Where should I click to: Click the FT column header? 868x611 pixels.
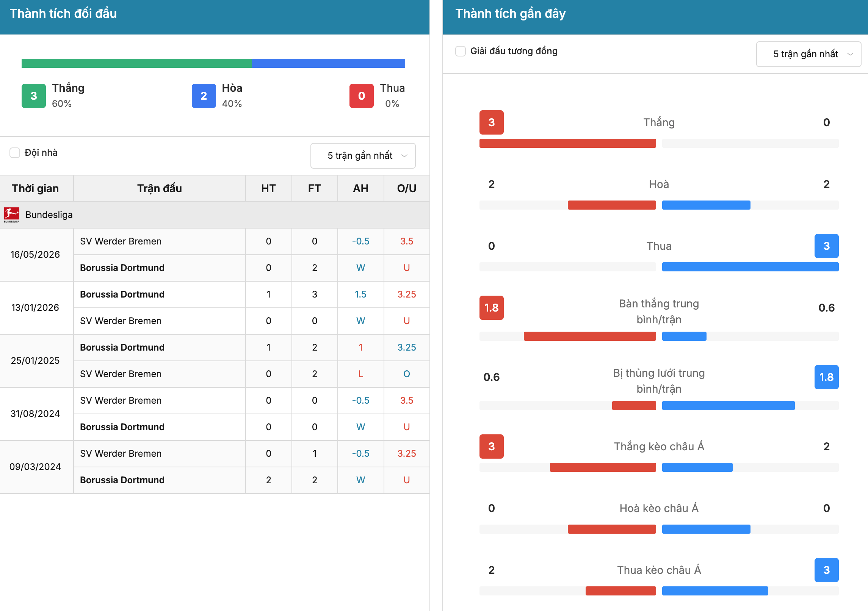(x=314, y=188)
